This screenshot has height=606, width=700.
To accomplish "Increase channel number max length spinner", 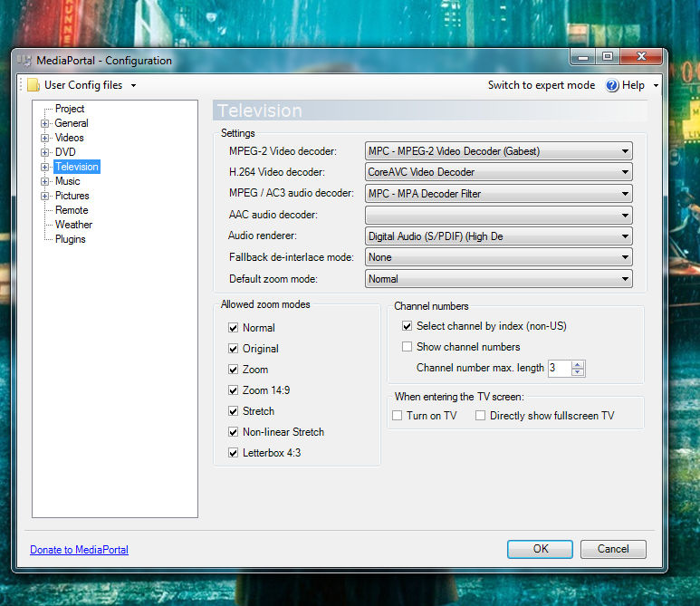I will coord(579,364).
